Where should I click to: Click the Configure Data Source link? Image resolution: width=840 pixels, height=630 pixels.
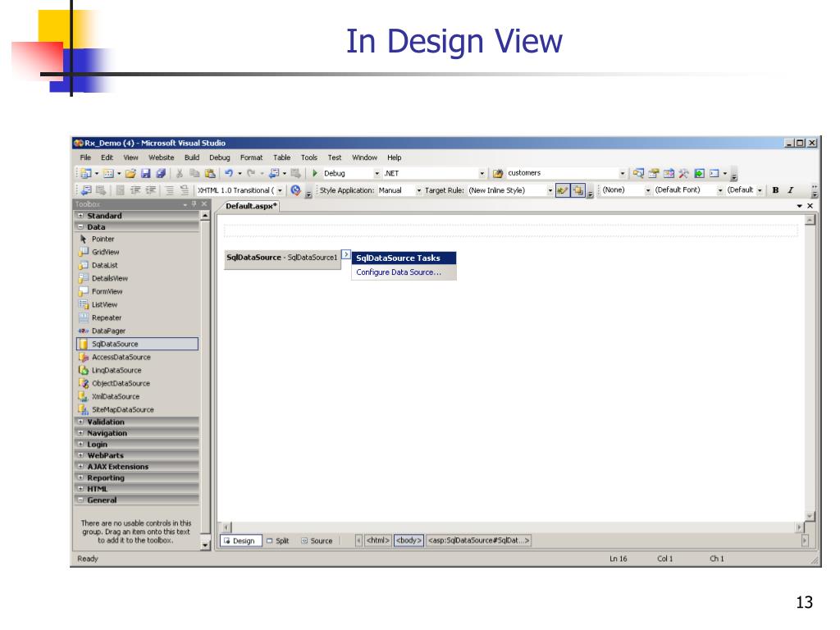(399, 272)
